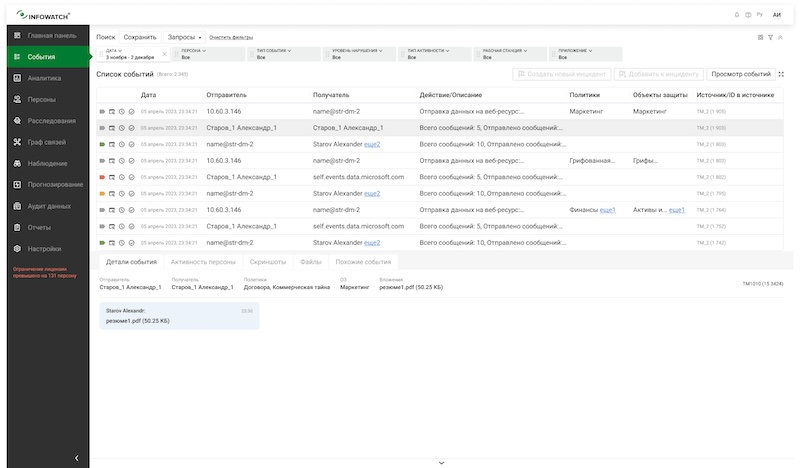Viewport: 800px width, 468px height.
Task: Click the Политики column header
Action: 585,95
